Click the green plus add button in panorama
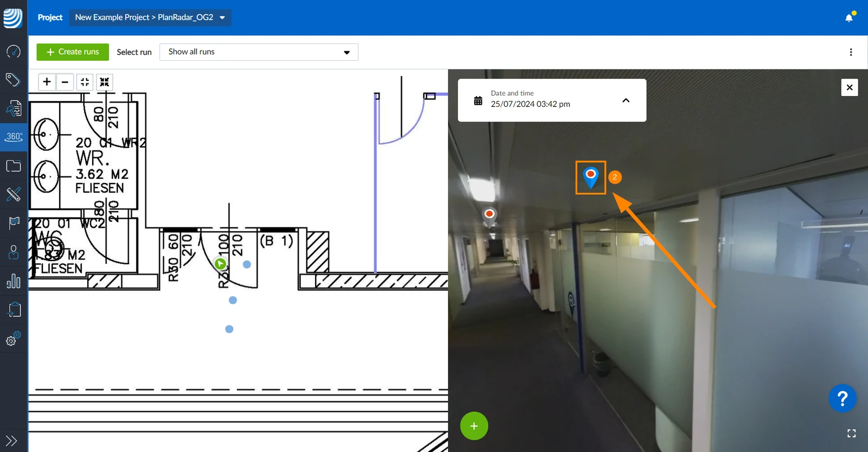The width and height of the screenshot is (868, 452). pyautogui.click(x=474, y=426)
